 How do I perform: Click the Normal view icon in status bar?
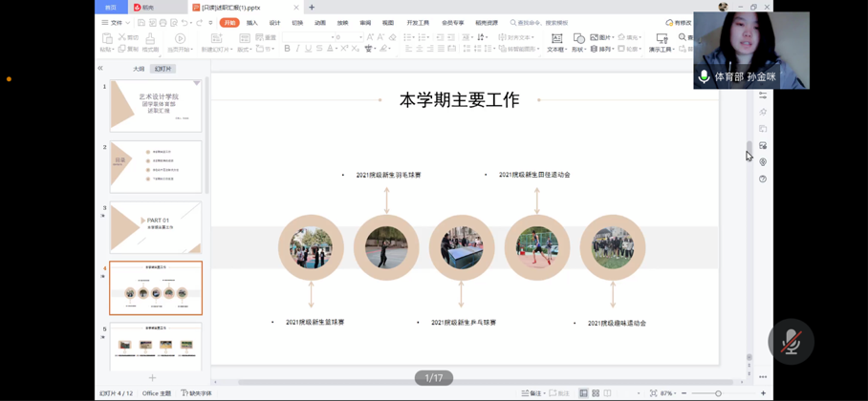tap(583, 393)
